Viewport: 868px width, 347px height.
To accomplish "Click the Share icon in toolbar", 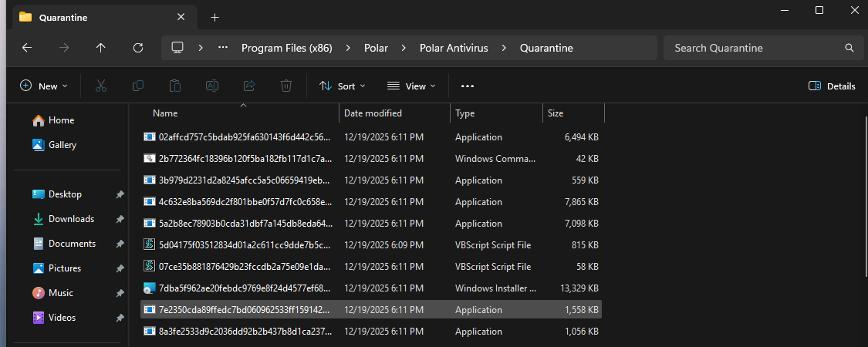I will pyautogui.click(x=249, y=86).
